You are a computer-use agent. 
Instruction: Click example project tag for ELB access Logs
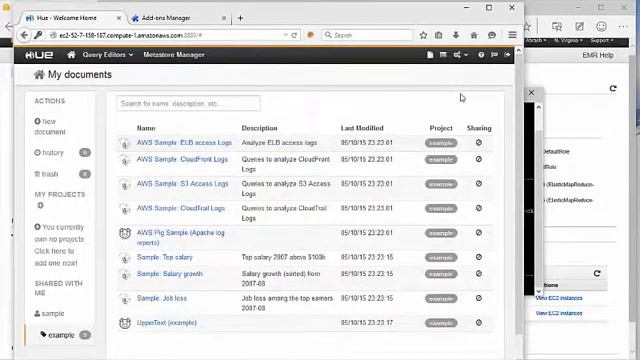click(441, 143)
